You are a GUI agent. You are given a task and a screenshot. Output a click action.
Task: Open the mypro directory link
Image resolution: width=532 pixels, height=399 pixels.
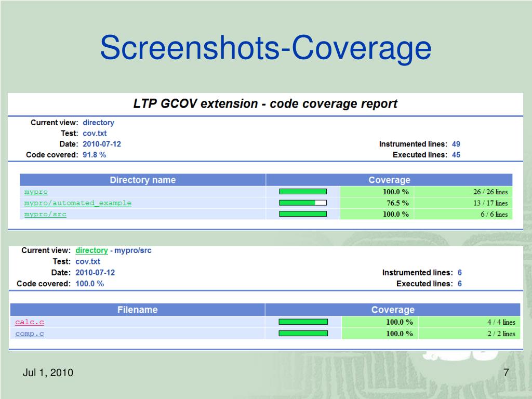click(36, 192)
